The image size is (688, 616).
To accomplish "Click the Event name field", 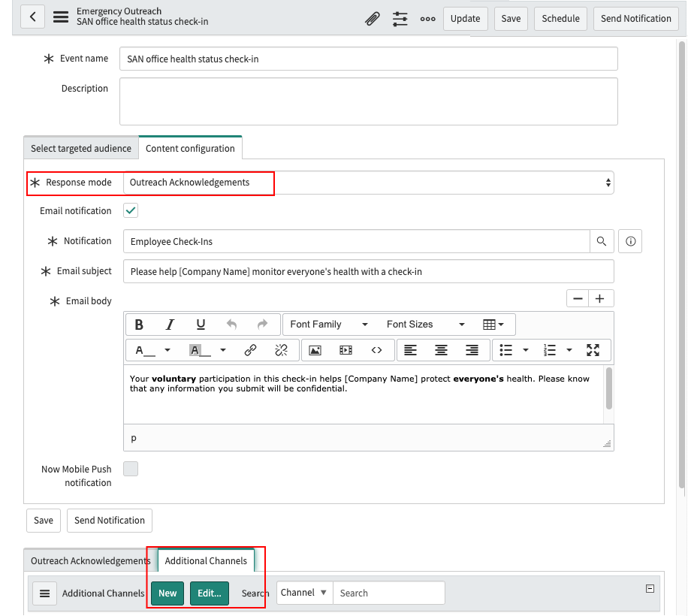I will [x=369, y=59].
